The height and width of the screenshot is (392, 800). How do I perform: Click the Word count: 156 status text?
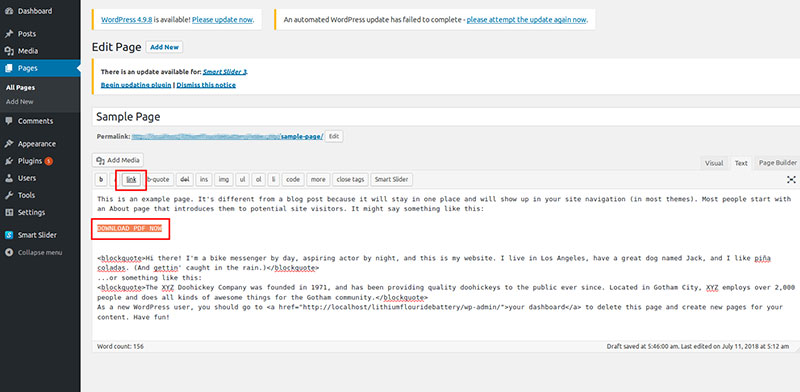tap(120, 346)
